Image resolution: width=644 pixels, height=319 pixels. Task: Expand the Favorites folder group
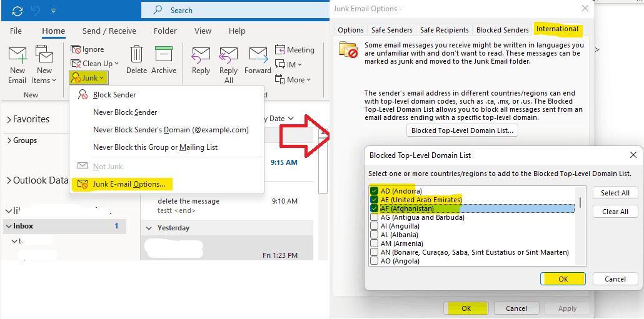[x=9, y=119]
